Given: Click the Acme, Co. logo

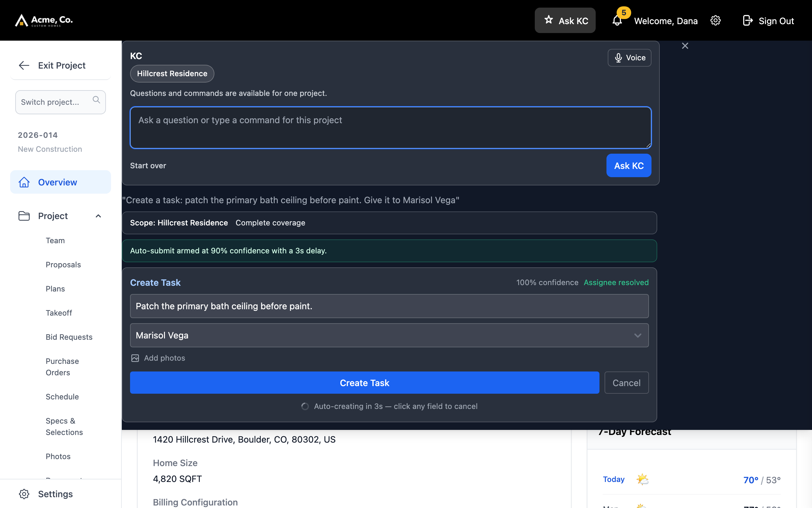Looking at the screenshot, I should 44,21.
